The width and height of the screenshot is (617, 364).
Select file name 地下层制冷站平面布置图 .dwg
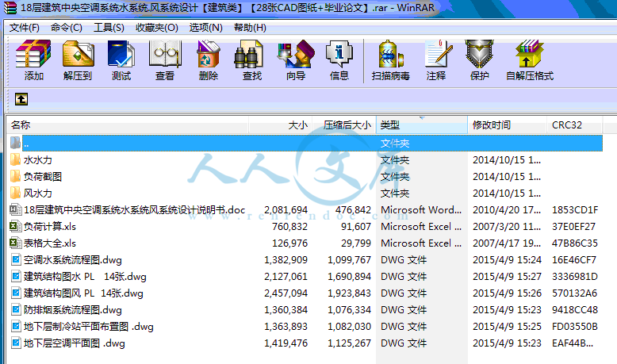[89, 327]
